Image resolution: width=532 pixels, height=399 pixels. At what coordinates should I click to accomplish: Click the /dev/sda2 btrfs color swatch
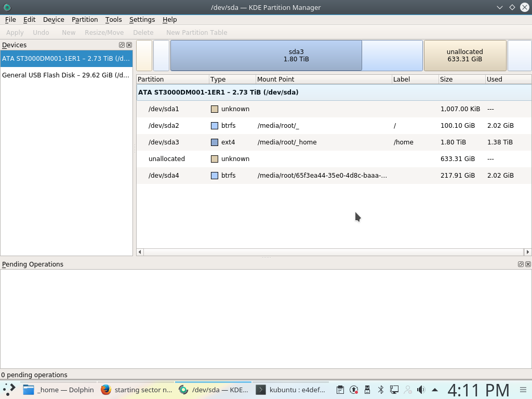click(x=215, y=126)
